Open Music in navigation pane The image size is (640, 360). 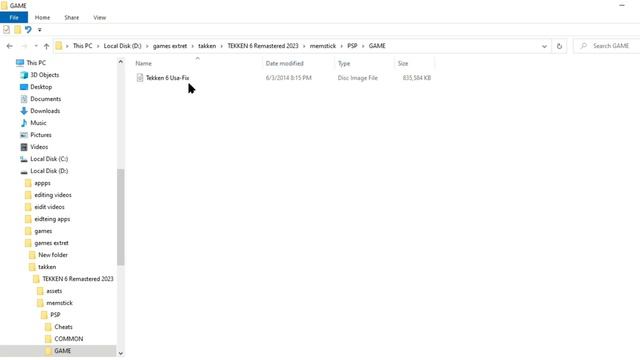[x=38, y=123]
